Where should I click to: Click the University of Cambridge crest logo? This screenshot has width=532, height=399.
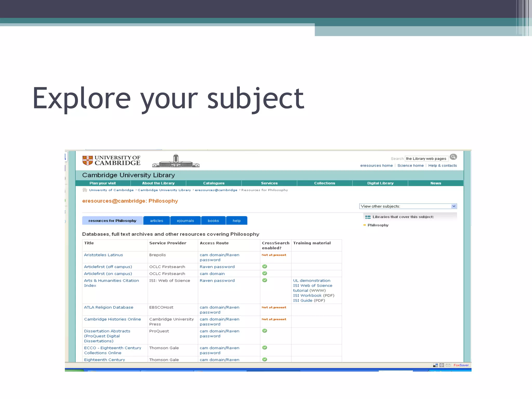coord(88,160)
